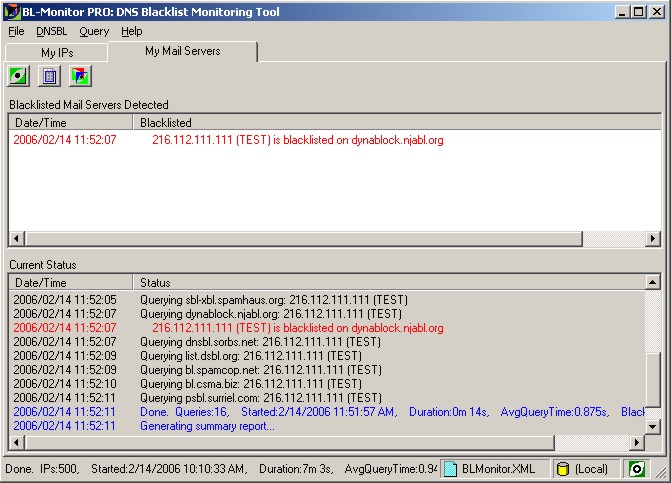Click the blacklisted list horizontal scrollbar thumb

tap(303, 238)
